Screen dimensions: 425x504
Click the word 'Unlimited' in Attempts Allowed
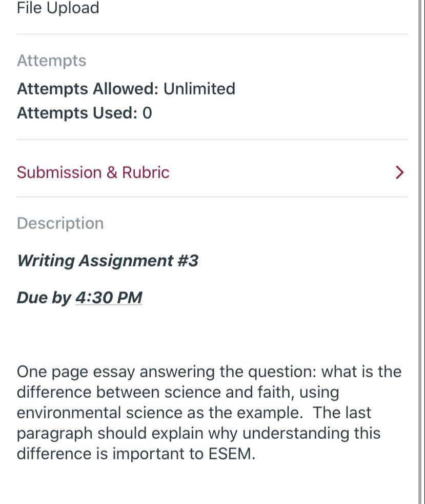click(199, 89)
